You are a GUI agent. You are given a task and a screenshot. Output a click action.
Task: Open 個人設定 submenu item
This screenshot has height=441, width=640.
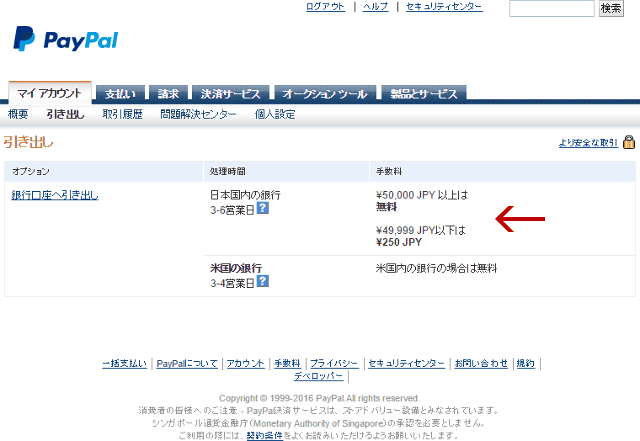(x=275, y=114)
